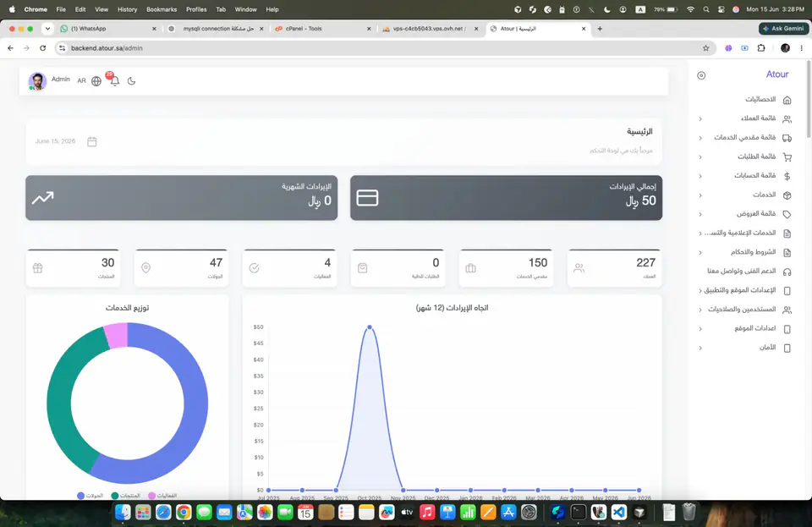Expand the الشروط والاحكام chevron
The width and height of the screenshot is (812, 527).
(700, 253)
